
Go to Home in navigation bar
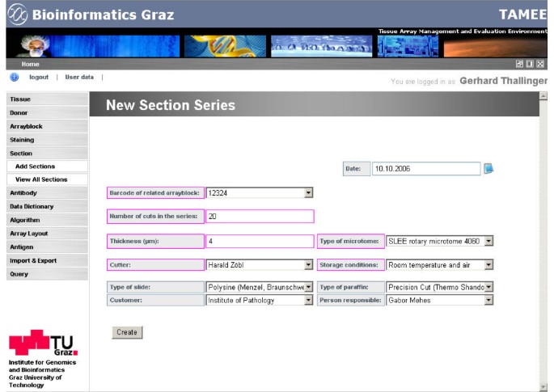pos(31,64)
